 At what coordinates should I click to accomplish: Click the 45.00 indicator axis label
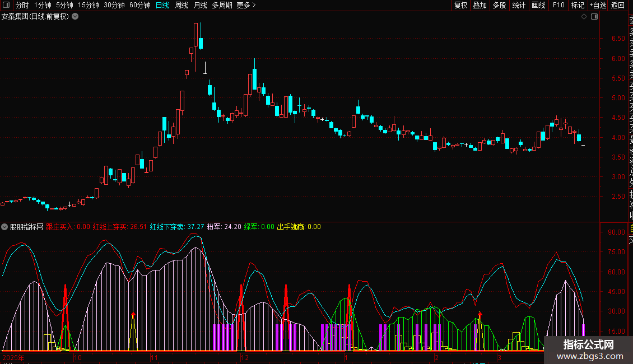(616, 291)
